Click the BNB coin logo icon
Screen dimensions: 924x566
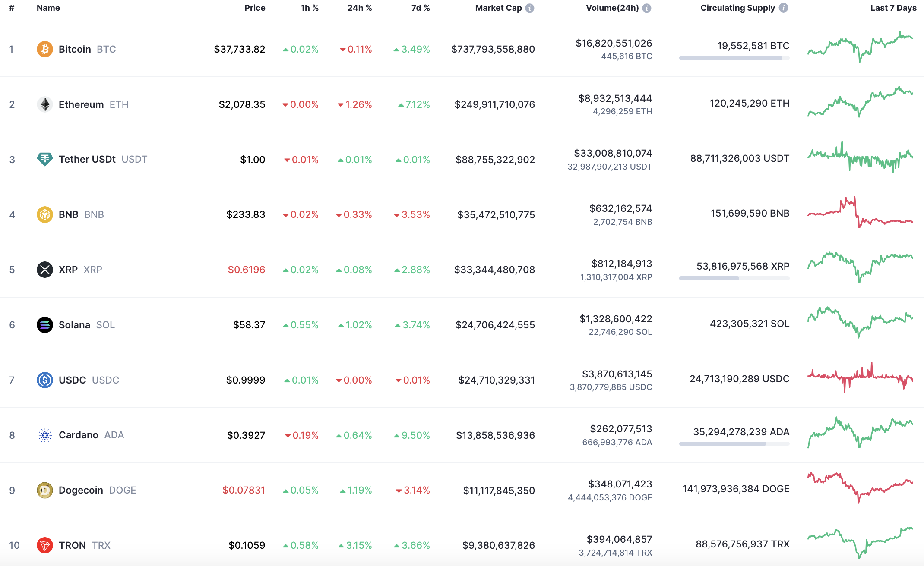pos(45,214)
